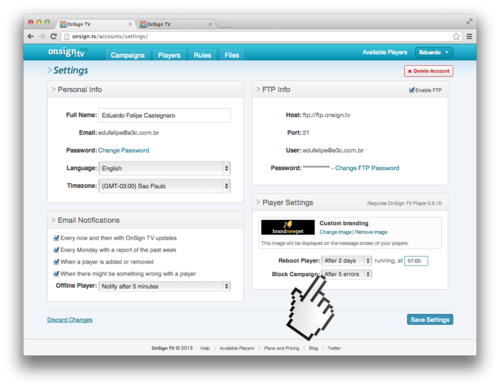This screenshot has height=388, width=500.
Task: Open the Timezone dropdown
Action: 164,186
